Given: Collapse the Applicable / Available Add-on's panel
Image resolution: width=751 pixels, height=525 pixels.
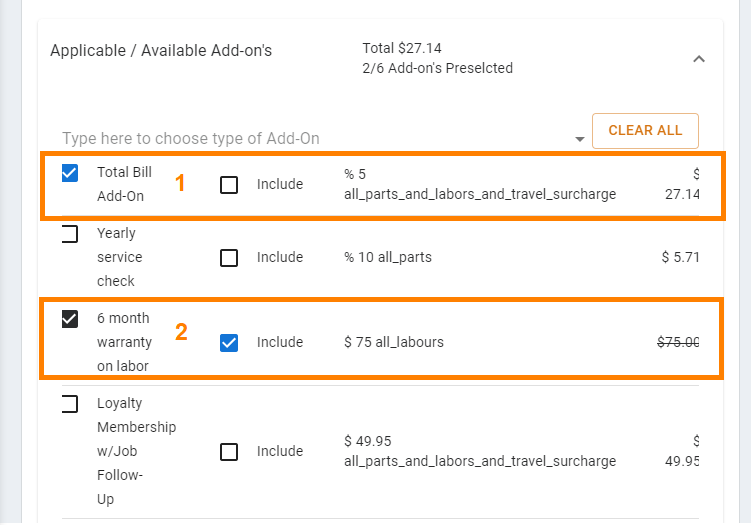Looking at the screenshot, I should pos(699,59).
